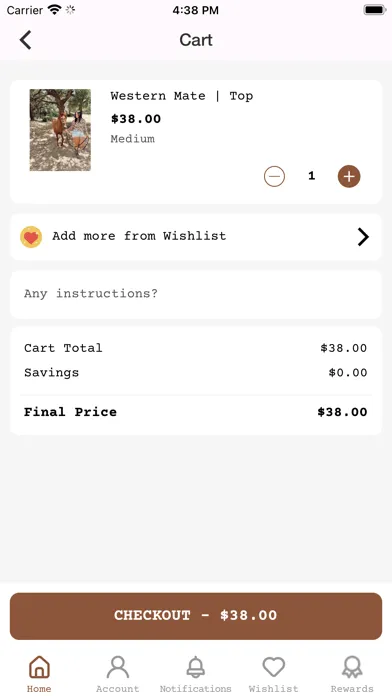Go back using the top-left arrow
This screenshot has height=696, width=392.
25,40
